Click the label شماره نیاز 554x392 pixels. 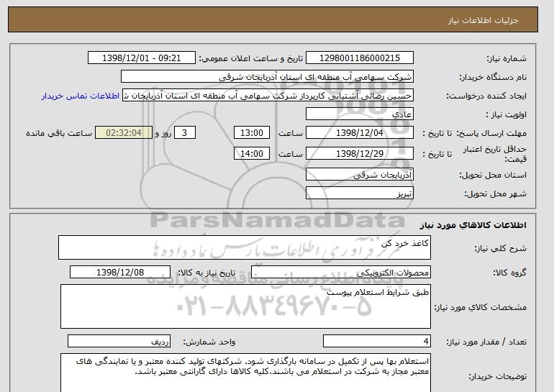[507, 59]
